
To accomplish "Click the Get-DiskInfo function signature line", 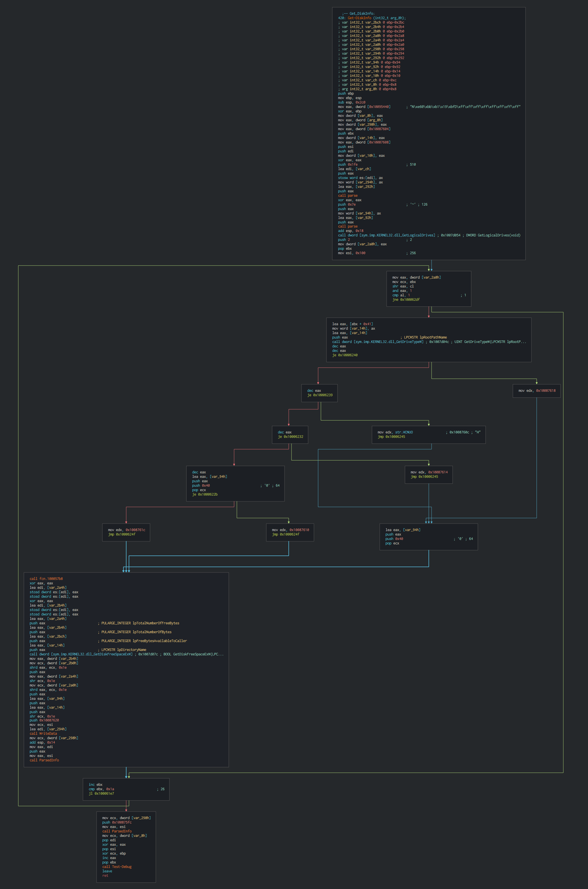I will (x=372, y=18).
